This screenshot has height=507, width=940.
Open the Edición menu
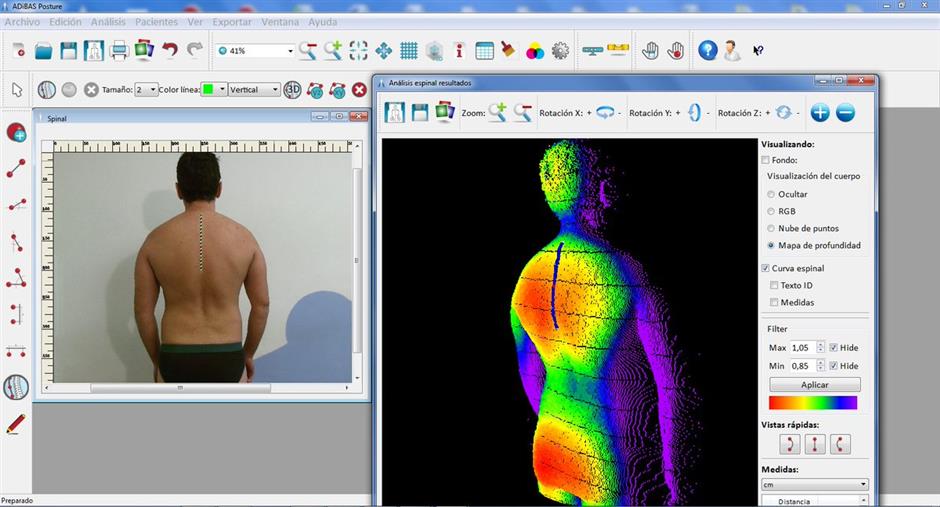coord(65,22)
